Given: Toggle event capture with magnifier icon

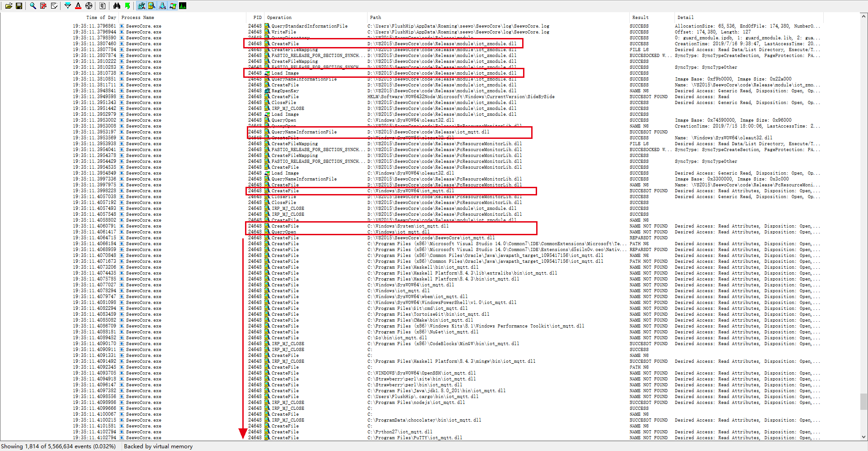Looking at the screenshot, I should point(33,6).
